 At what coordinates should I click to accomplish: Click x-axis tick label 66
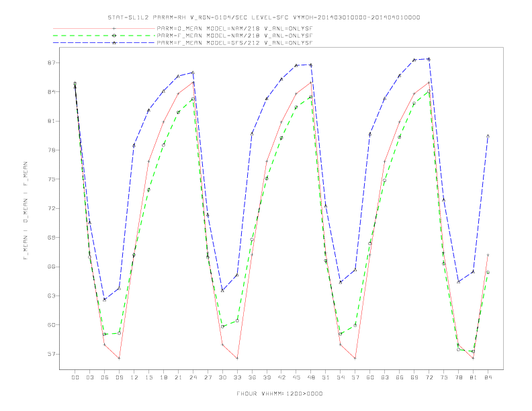pyautogui.click(x=400, y=377)
